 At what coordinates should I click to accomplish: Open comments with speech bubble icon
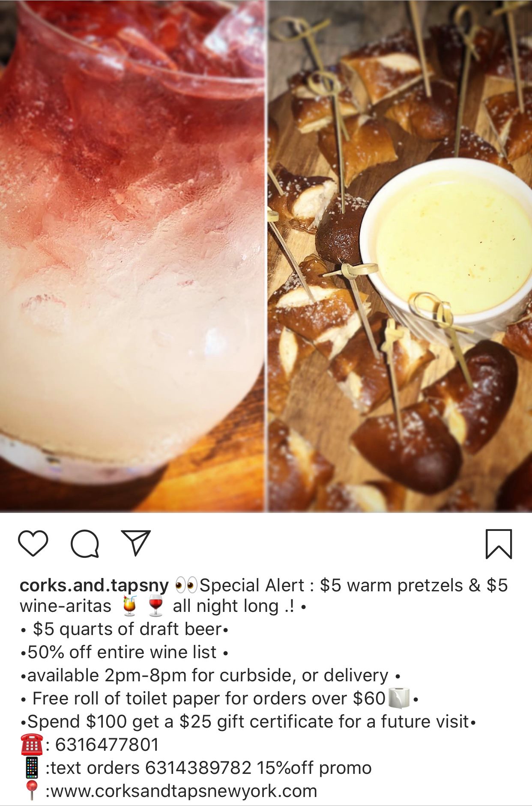point(85,544)
